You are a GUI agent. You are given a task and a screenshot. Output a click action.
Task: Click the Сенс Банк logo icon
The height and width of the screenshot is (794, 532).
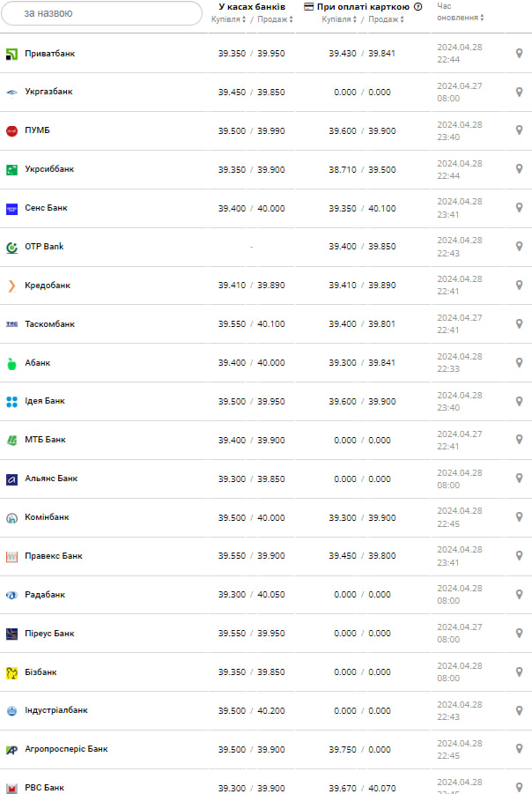12,208
